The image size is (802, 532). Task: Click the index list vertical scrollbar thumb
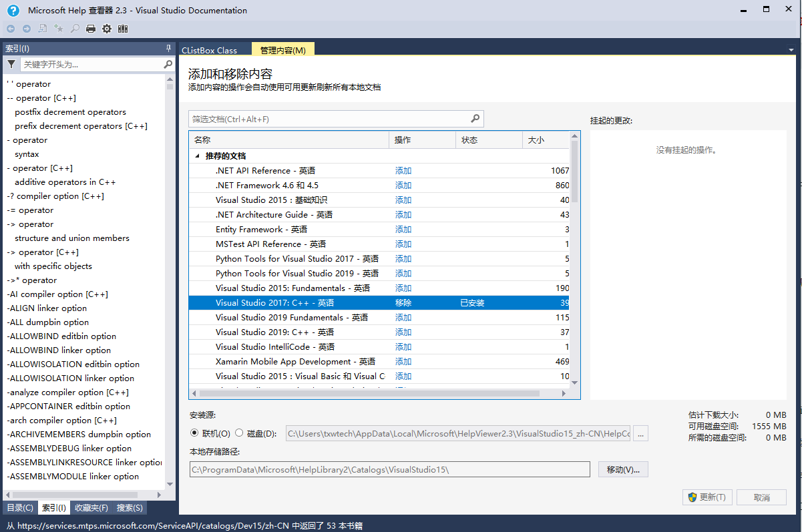(170, 85)
